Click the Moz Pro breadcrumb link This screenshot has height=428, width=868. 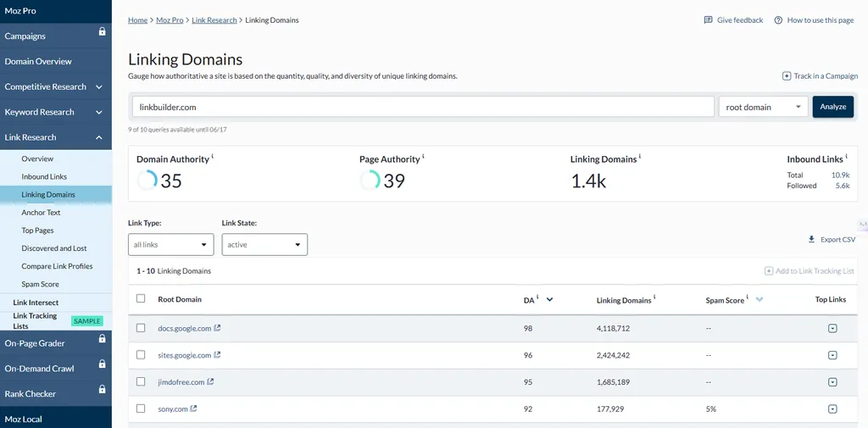[170, 20]
